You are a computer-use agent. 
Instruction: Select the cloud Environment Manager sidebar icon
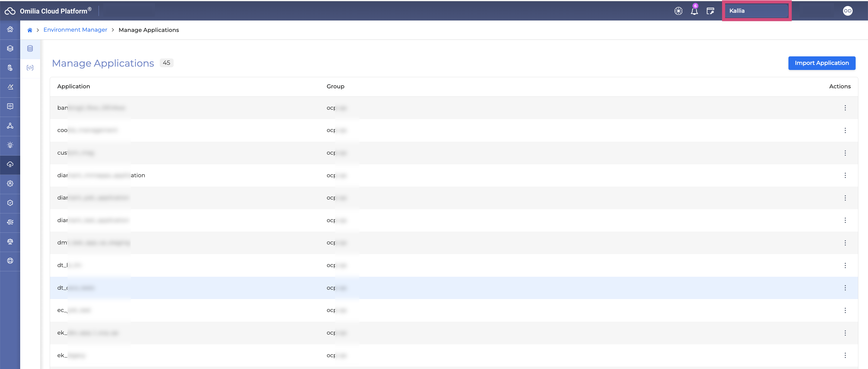[x=10, y=165]
